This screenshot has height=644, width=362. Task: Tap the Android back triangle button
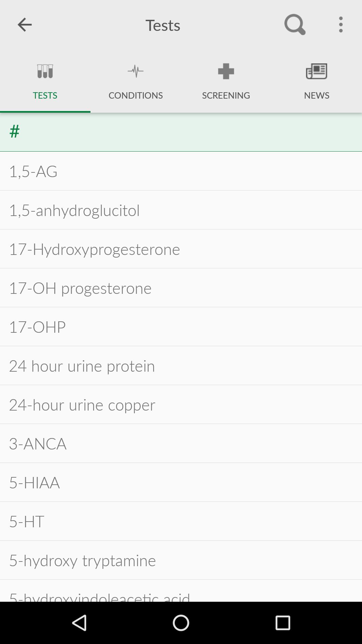79,622
